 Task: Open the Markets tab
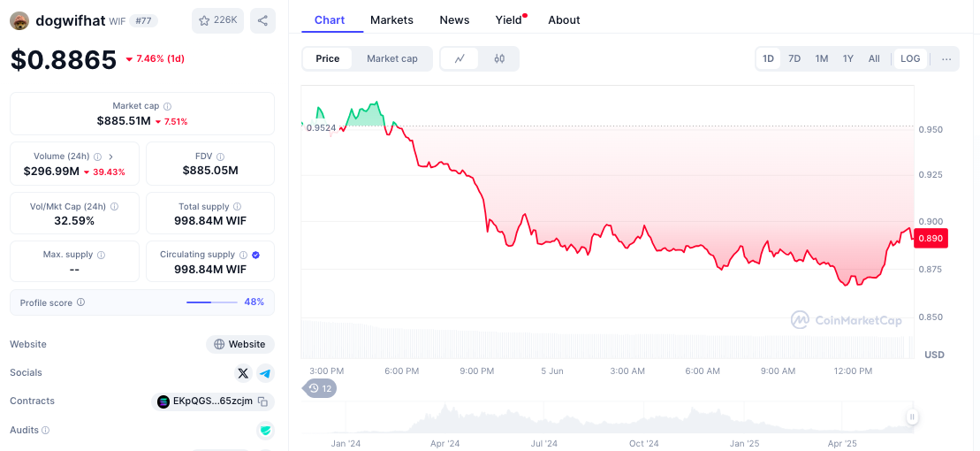[391, 20]
